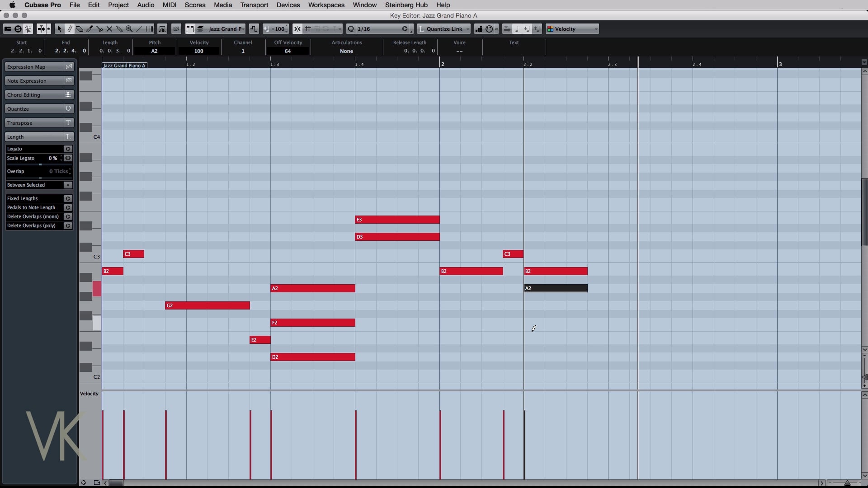Select the Glue tool

coord(119,29)
